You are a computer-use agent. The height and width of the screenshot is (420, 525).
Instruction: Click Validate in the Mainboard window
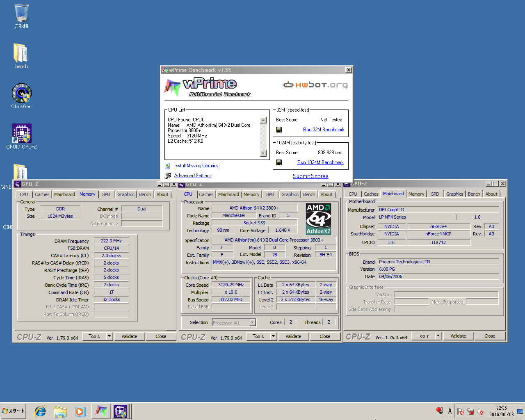click(x=458, y=336)
